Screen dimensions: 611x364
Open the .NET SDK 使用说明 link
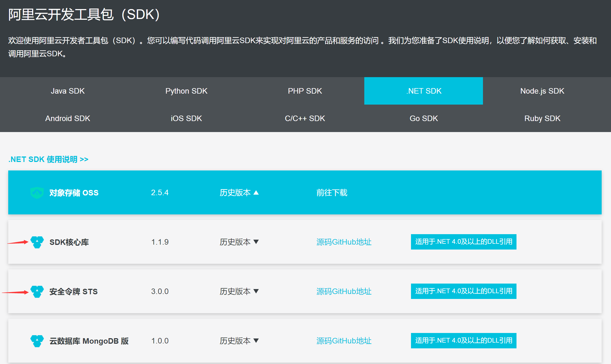pos(48,159)
